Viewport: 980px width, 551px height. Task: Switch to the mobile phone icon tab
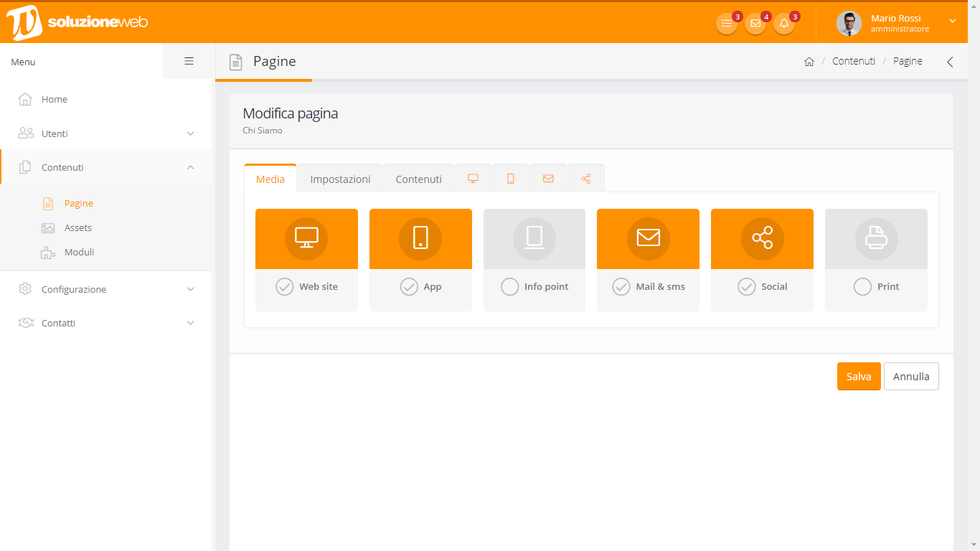click(511, 179)
